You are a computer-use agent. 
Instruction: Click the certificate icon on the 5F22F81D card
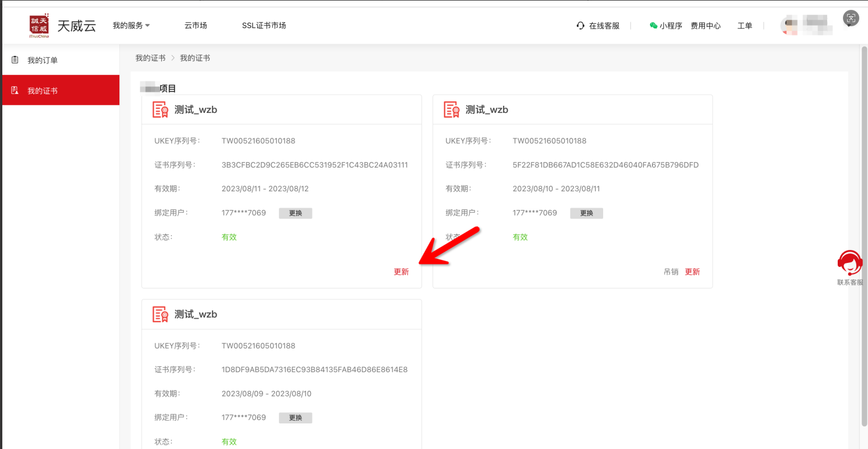(451, 109)
